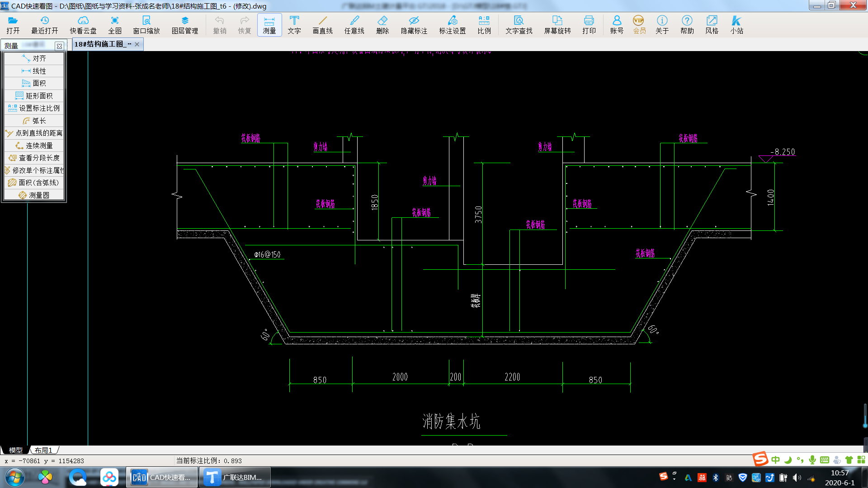Select 矩形面积 rectangle area measurement
Screen dimensions: 868x488
[34, 96]
